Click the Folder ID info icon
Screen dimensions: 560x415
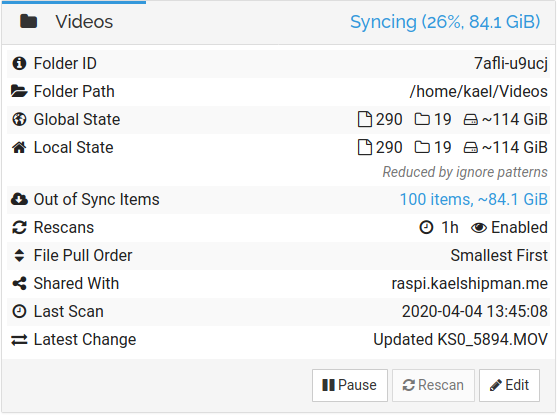(x=19, y=64)
